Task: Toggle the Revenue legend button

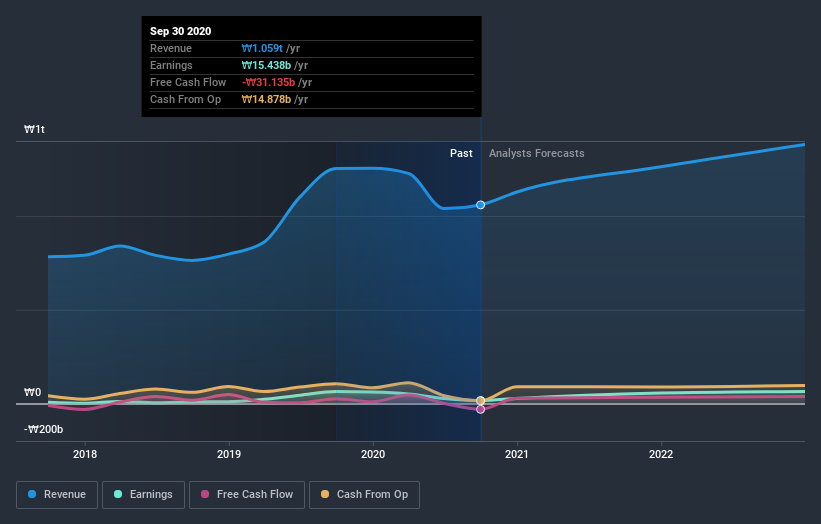Action: tap(57, 495)
